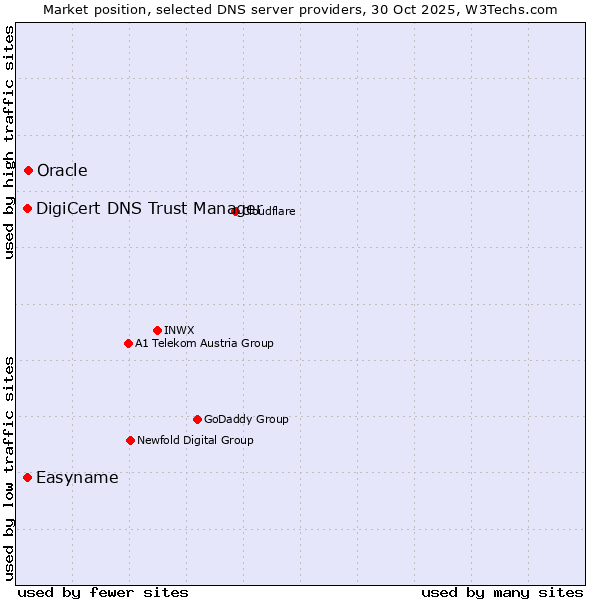Select the GoDaddy Group text label
The height and width of the screenshot is (600, 600).
click(x=246, y=419)
